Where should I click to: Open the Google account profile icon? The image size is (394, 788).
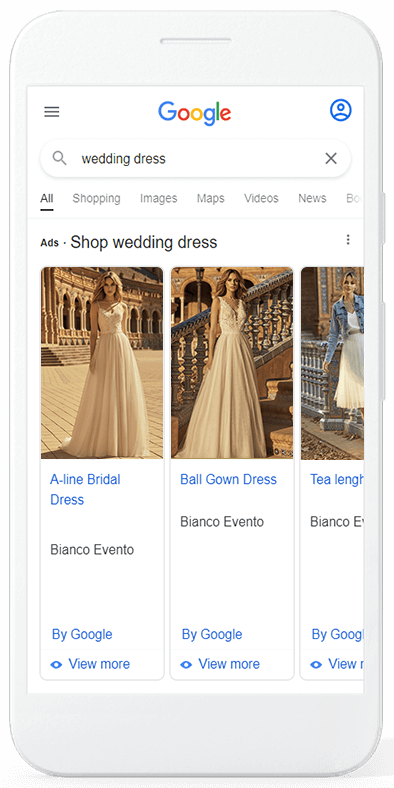[x=341, y=110]
